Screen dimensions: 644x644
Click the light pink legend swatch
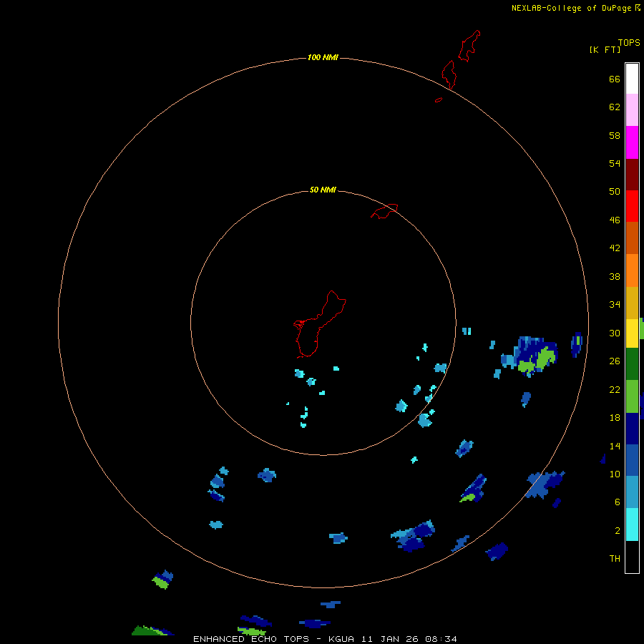[632, 109]
